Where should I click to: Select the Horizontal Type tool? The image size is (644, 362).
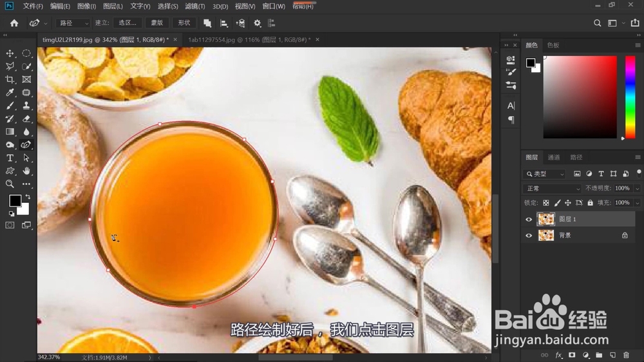point(10,158)
